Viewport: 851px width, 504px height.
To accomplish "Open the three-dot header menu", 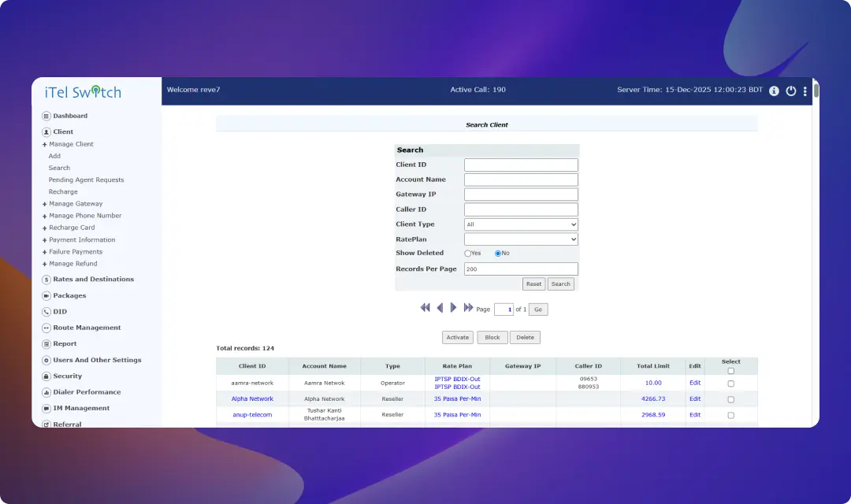I will (x=805, y=91).
